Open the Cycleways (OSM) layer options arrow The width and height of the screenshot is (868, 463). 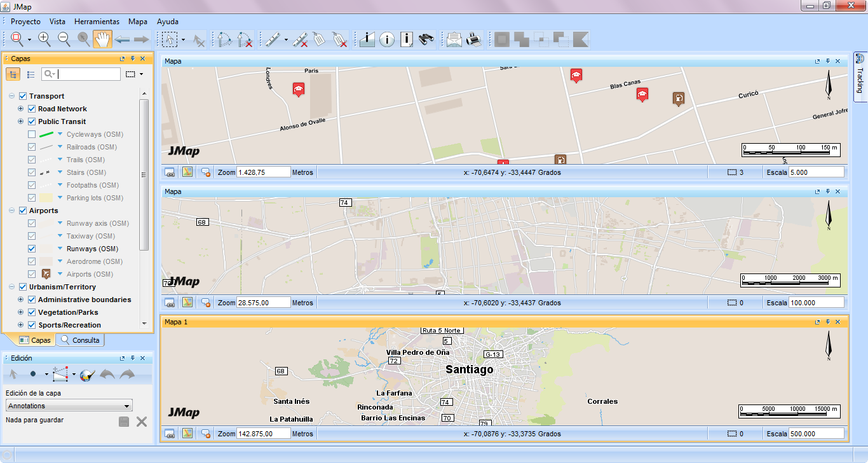click(60, 134)
